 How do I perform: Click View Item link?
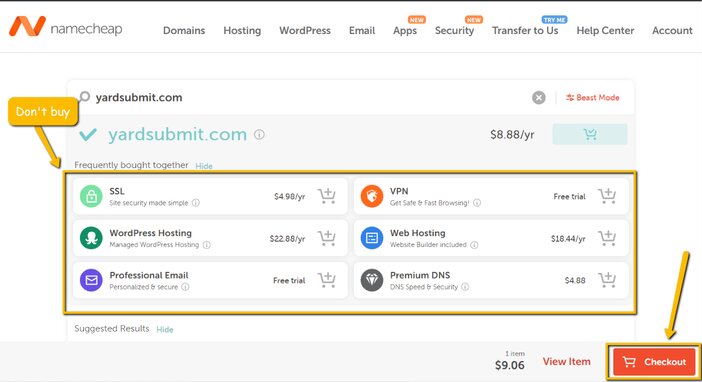(566, 361)
